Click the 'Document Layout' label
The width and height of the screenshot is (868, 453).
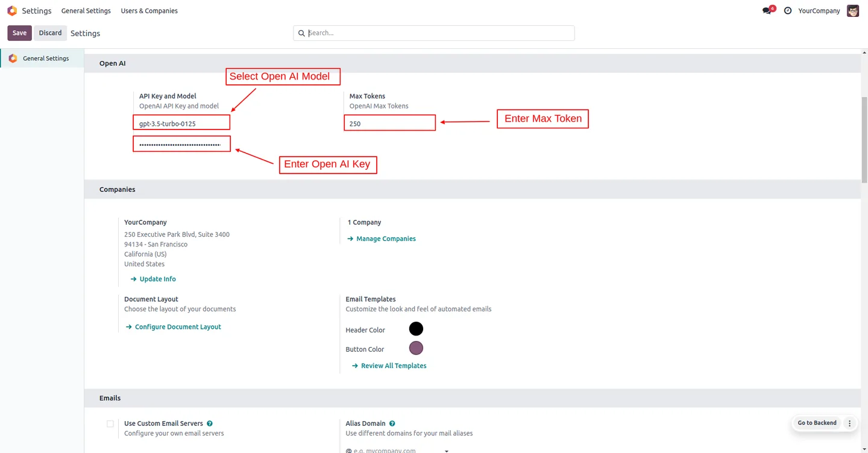pyautogui.click(x=151, y=299)
